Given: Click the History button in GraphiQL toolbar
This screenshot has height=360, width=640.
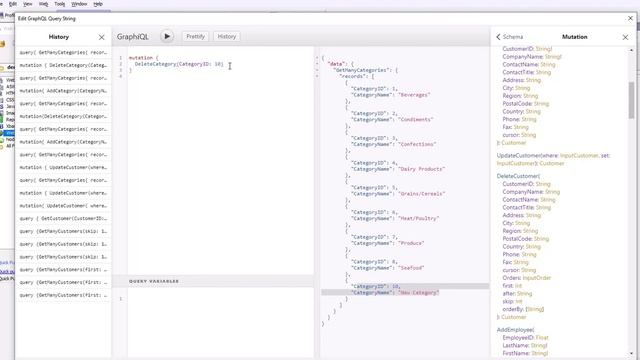Looking at the screenshot, I should click(x=227, y=36).
